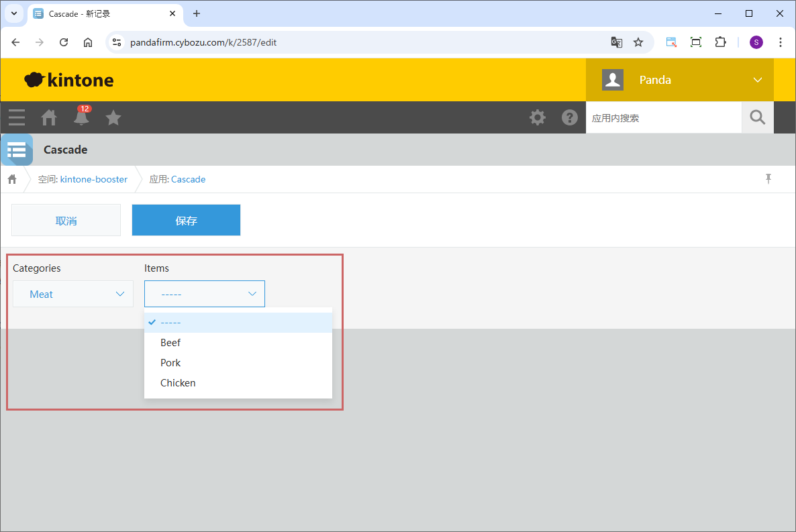
Task: Select Beef from the Items list
Action: (x=170, y=343)
